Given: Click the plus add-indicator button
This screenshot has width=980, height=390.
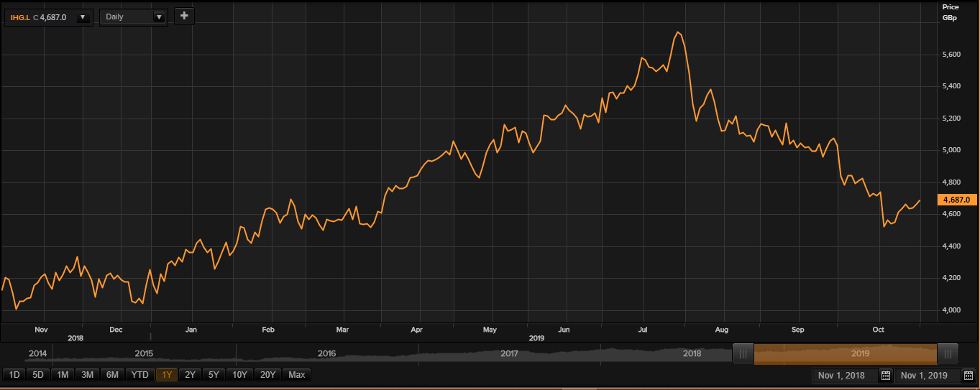Looking at the screenshot, I should tap(184, 16).
